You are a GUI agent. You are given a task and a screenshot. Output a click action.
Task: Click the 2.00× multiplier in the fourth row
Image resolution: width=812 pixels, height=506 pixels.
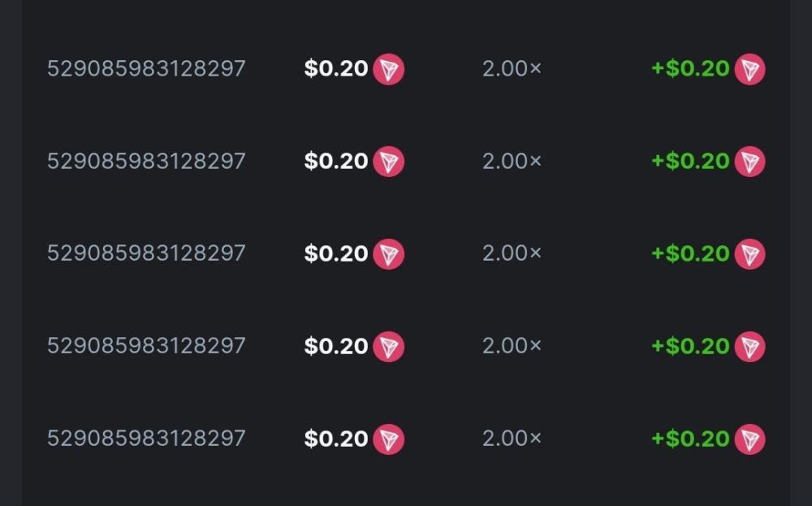[512, 346]
